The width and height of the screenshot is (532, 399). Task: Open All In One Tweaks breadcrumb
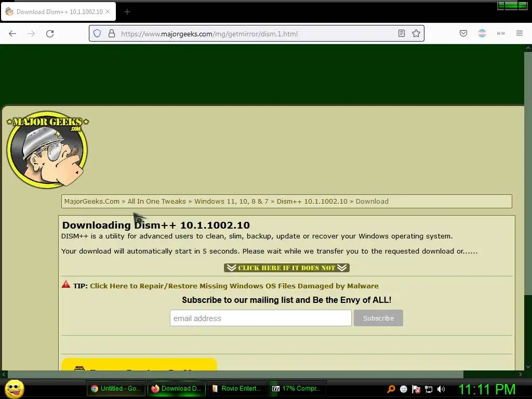156,201
